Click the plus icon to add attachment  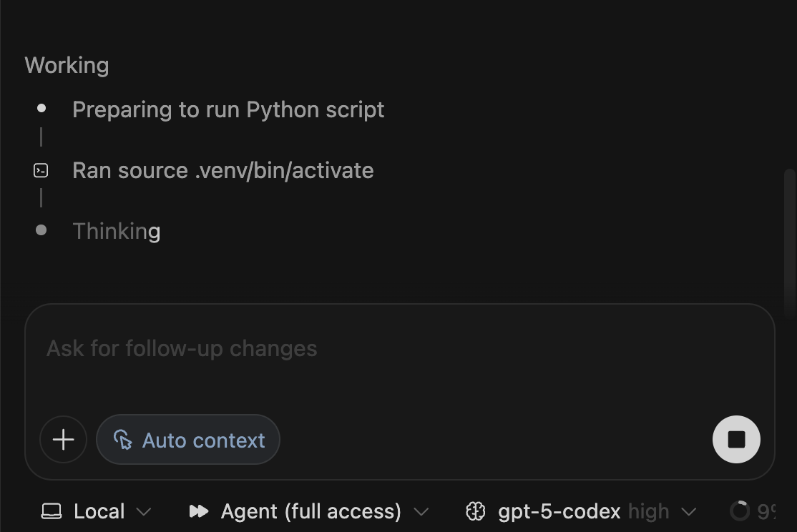click(x=63, y=440)
